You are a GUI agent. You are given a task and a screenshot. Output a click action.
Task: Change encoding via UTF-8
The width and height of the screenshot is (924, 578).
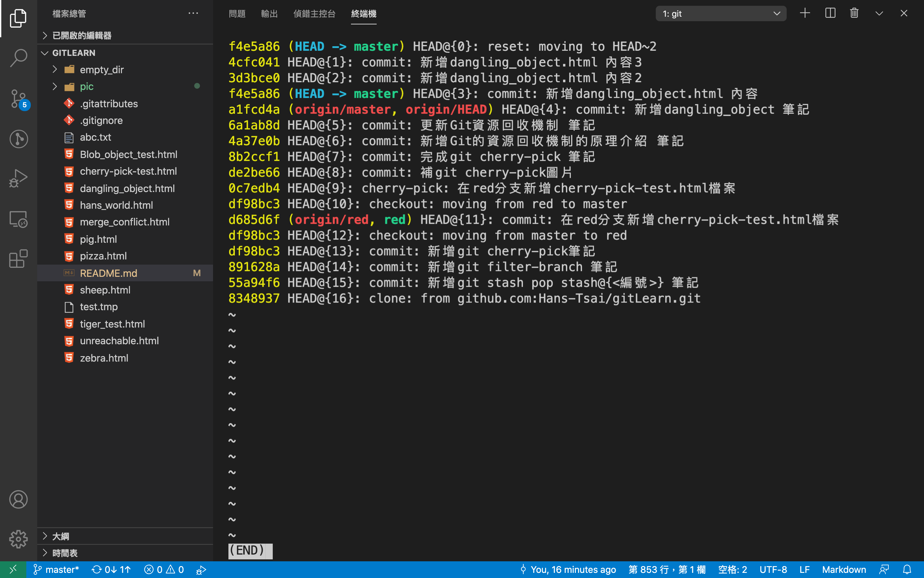[x=773, y=570]
